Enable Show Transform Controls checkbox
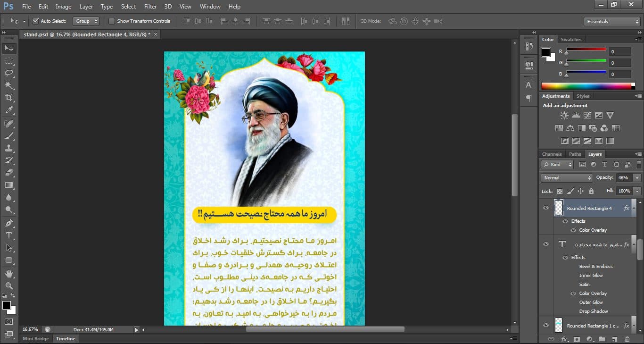 112,21
